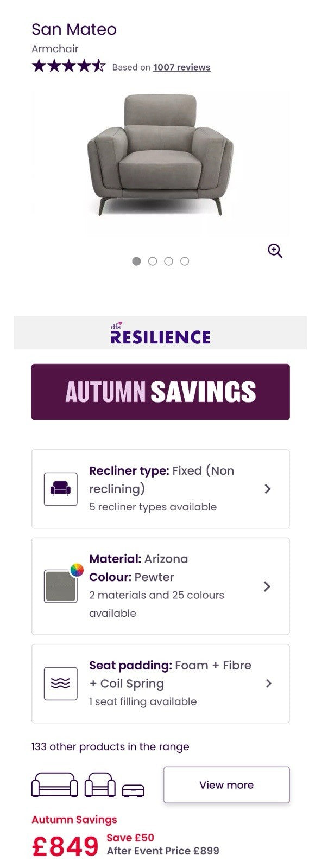Click the sofa icon in range
Screen dimensions: 328x868
click(55, 785)
